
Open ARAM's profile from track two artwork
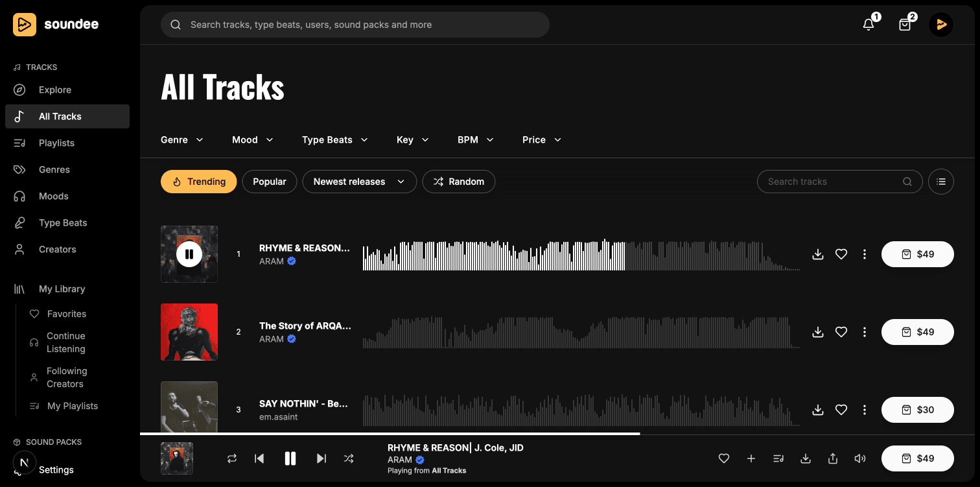point(189,332)
